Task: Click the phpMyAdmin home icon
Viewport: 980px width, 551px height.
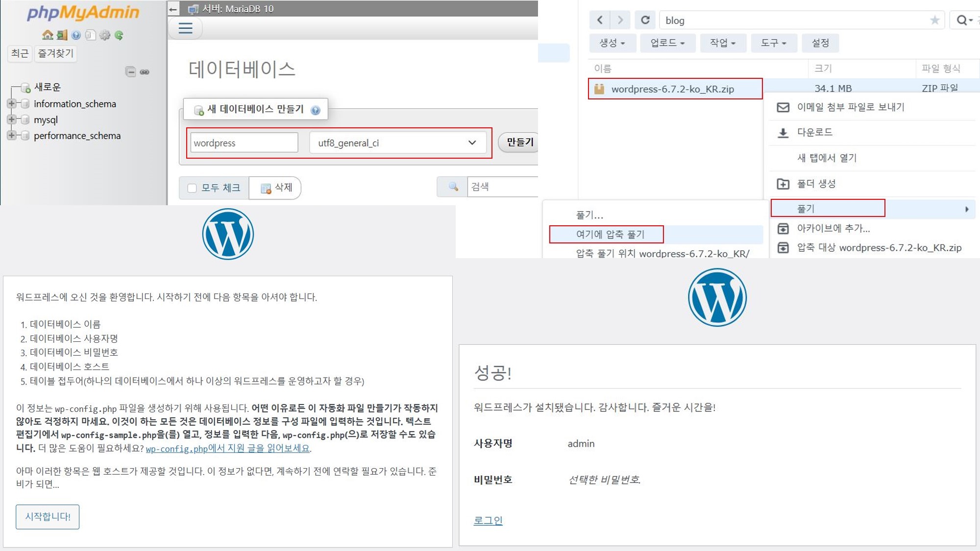Action: point(48,35)
